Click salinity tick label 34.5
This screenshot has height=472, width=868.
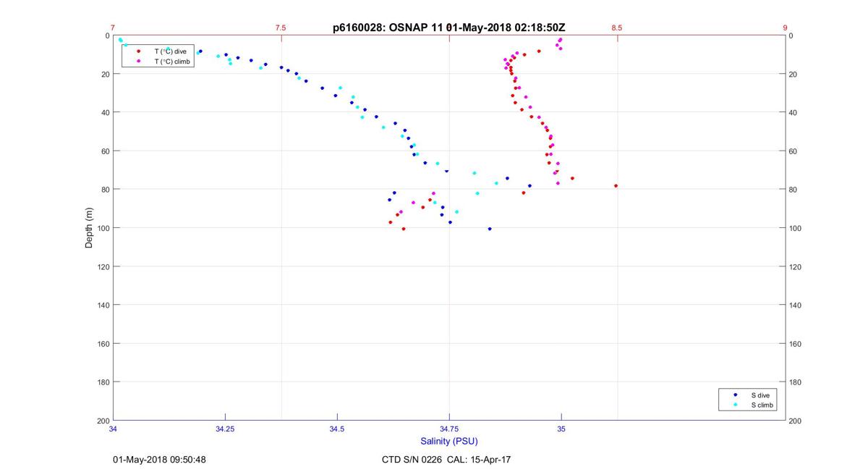click(337, 429)
